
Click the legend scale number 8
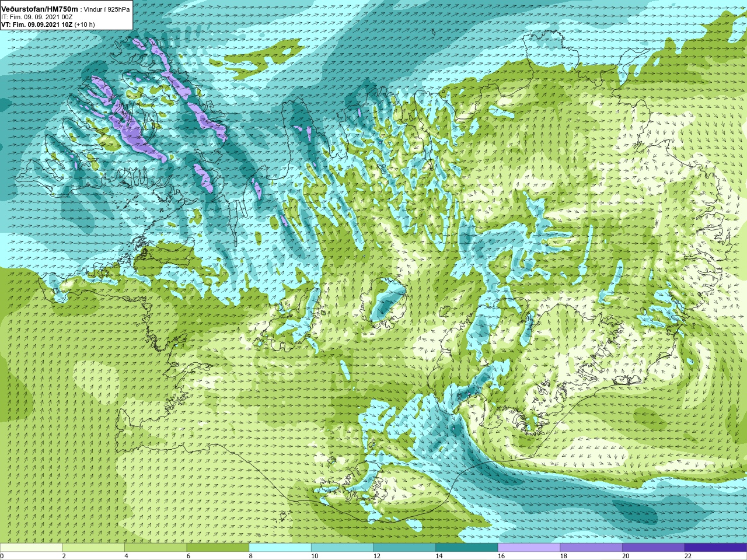pos(251,556)
